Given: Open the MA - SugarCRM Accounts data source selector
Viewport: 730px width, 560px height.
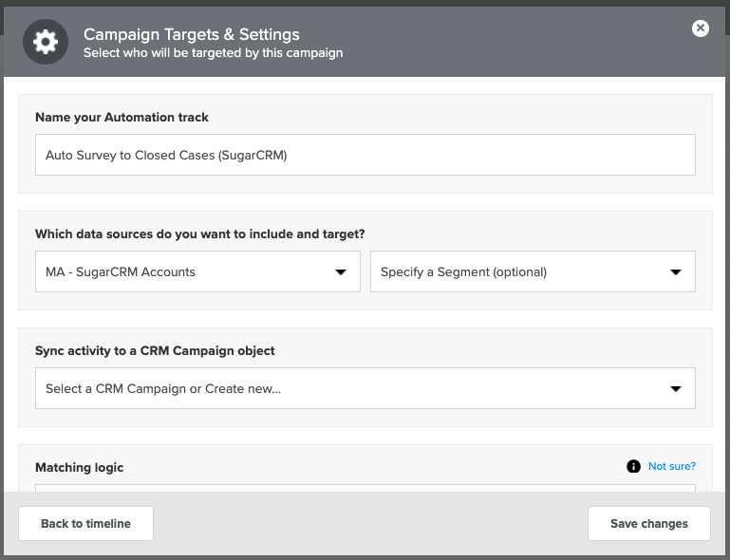Looking at the screenshot, I should coord(197,271).
